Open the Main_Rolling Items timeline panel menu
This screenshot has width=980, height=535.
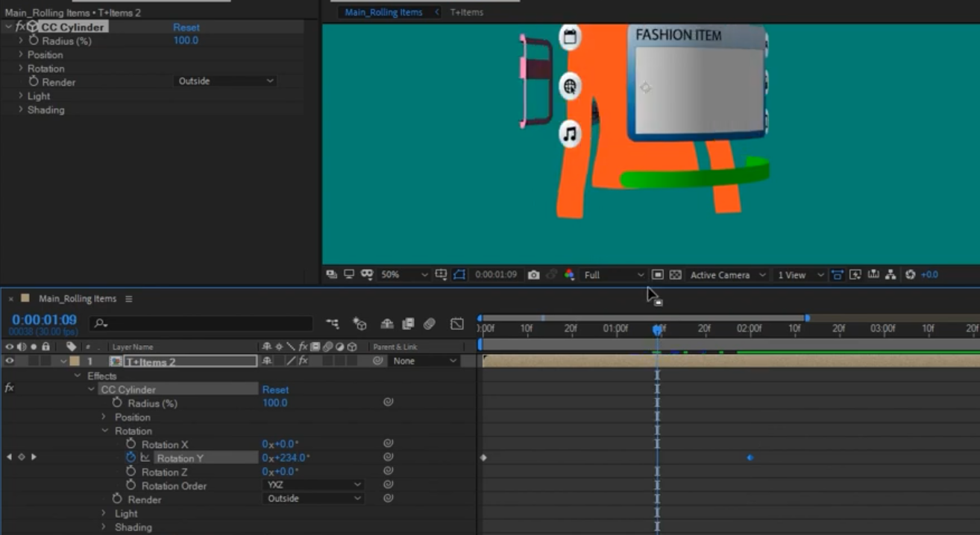[x=129, y=299]
